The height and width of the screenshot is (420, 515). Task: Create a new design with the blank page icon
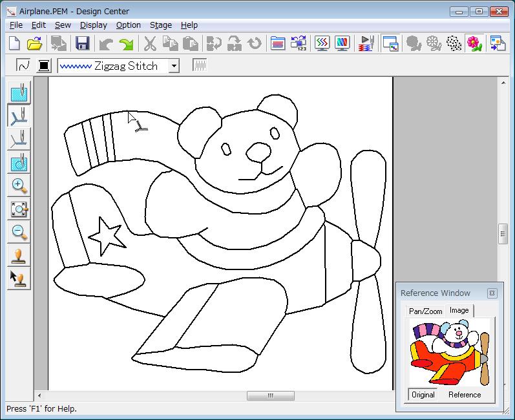click(14, 43)
